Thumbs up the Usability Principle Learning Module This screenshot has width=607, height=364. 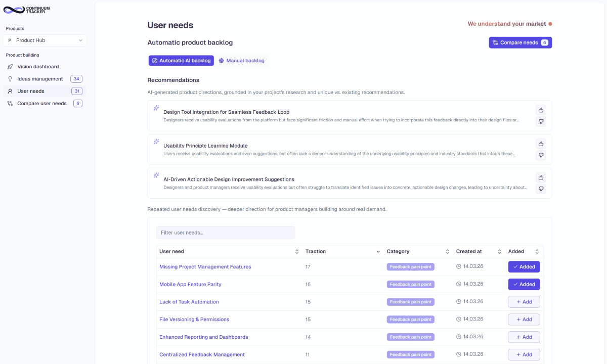541,144
